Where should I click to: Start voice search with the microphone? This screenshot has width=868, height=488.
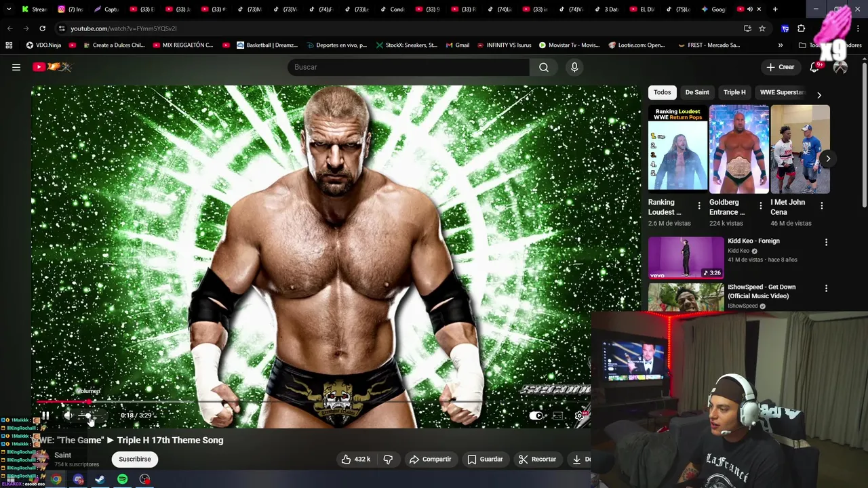coord(574,67)
